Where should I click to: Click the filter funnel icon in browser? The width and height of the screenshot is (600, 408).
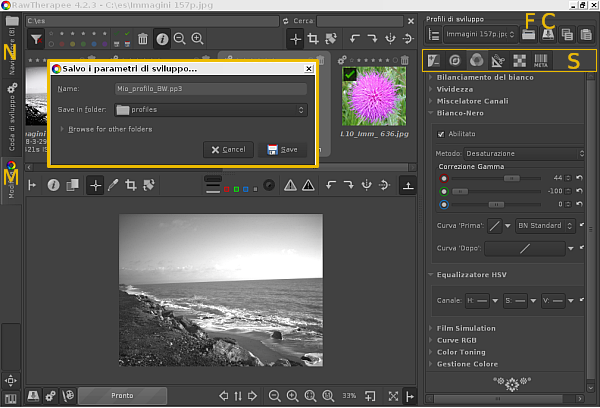36,39
